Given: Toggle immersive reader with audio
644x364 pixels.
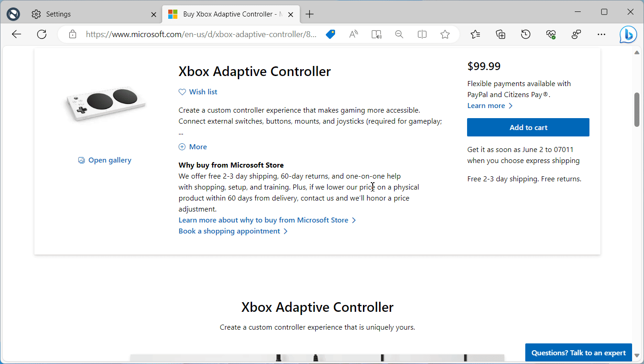Looking at the screenshot, I should (376, 34).
